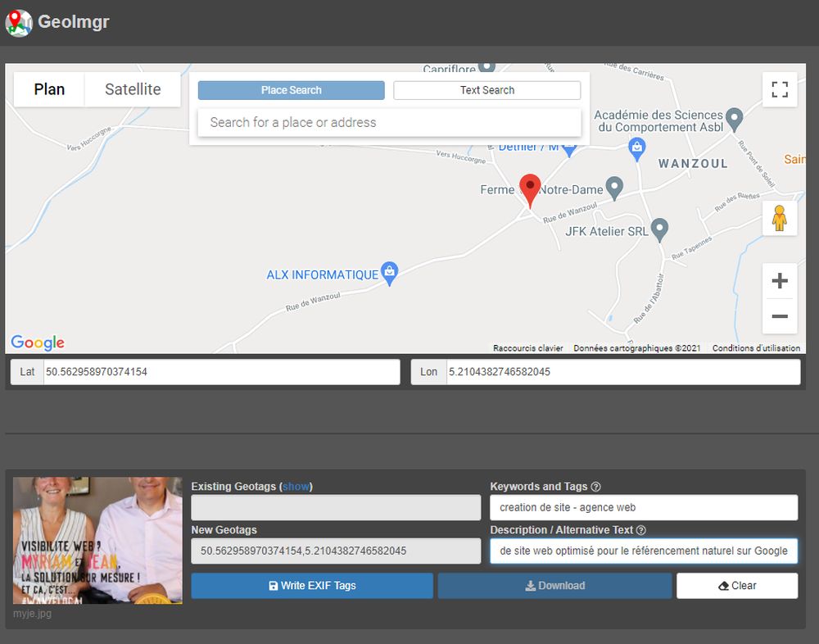Open Raccourcis clavier link
The width and height of the screenshot is (819, 644).
pos(528,348)
